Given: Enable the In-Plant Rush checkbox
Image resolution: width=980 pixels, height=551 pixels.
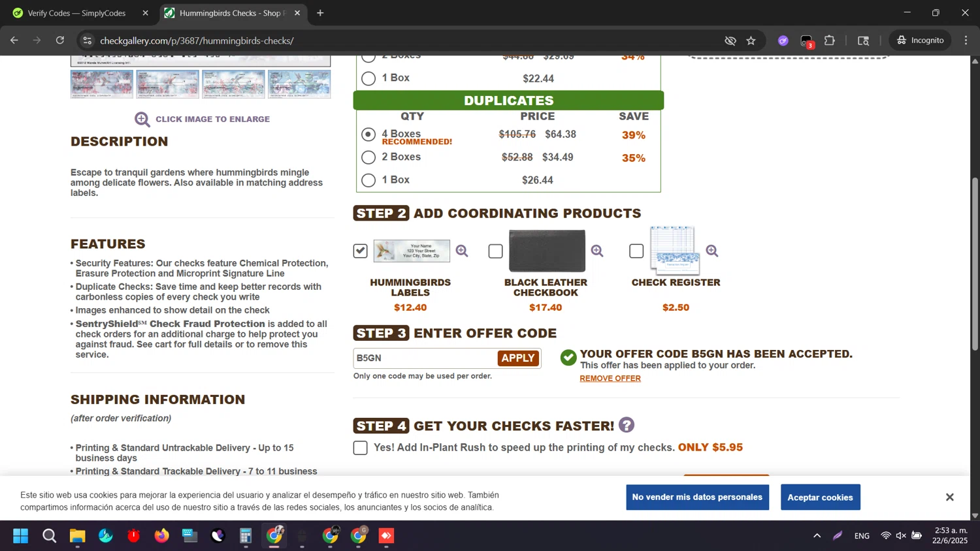Looking at the screenshot, I should 361,448.
